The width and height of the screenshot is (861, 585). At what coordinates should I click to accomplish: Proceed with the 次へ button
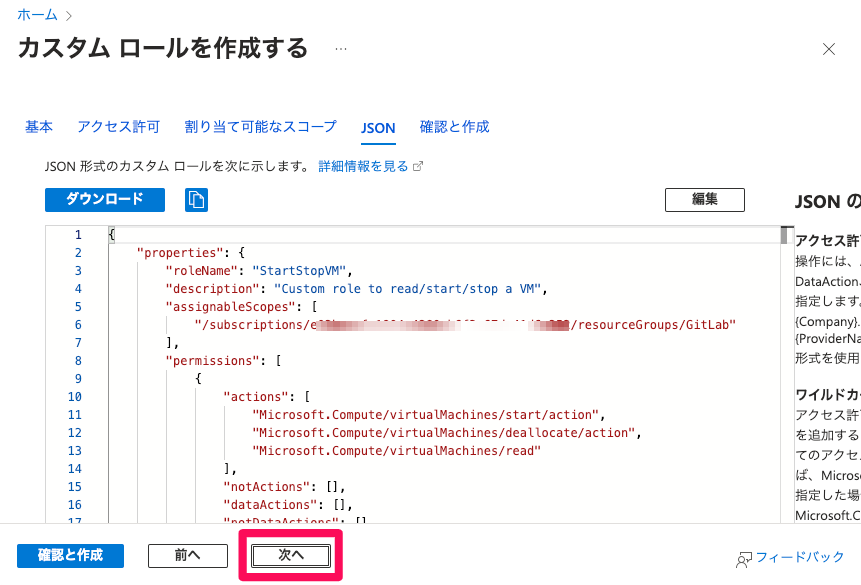tap(291, 555)
